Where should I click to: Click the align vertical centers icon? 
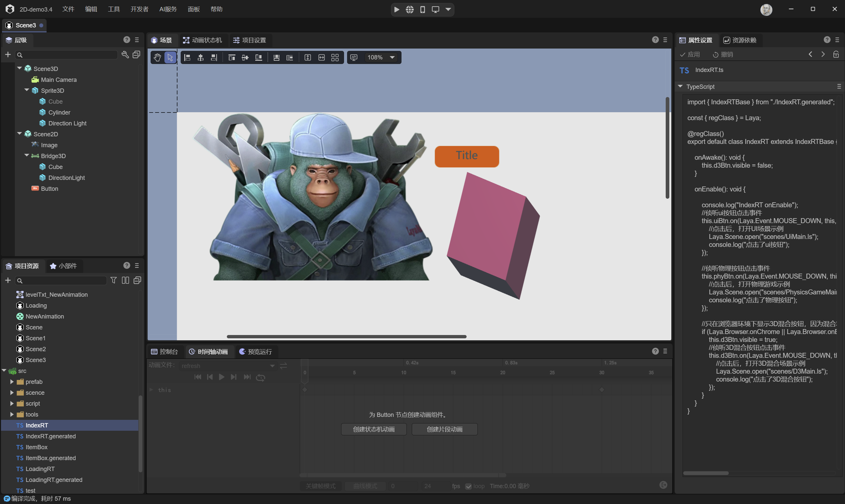click(245, 57)
